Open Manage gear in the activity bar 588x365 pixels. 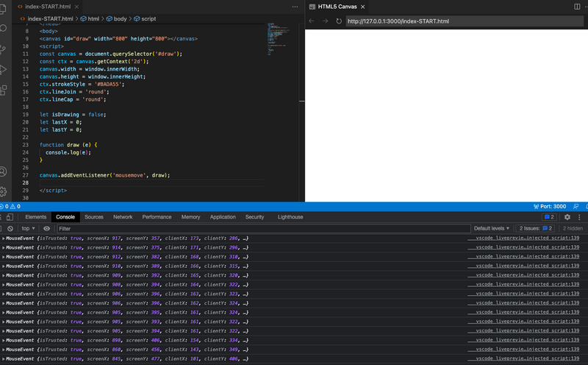(x=4, y=191)
